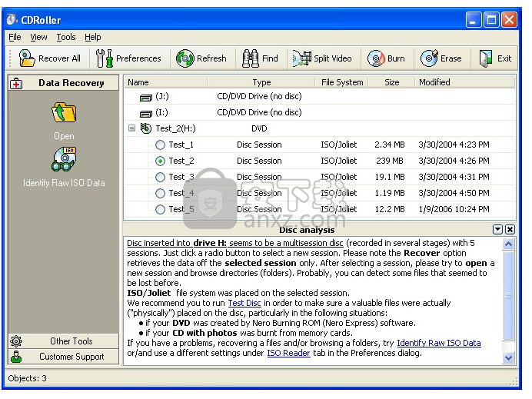Sort list by Modified column header

coord(465,82)
